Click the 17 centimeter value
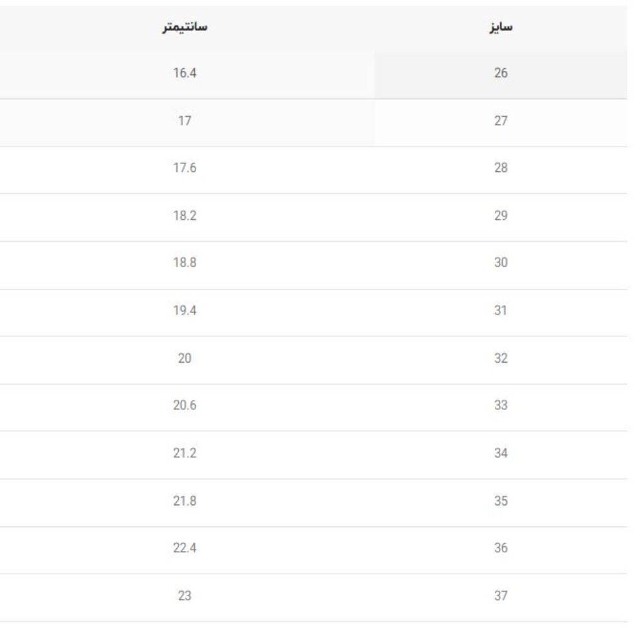The image size is (644, 644). click(x=185, y=121)
